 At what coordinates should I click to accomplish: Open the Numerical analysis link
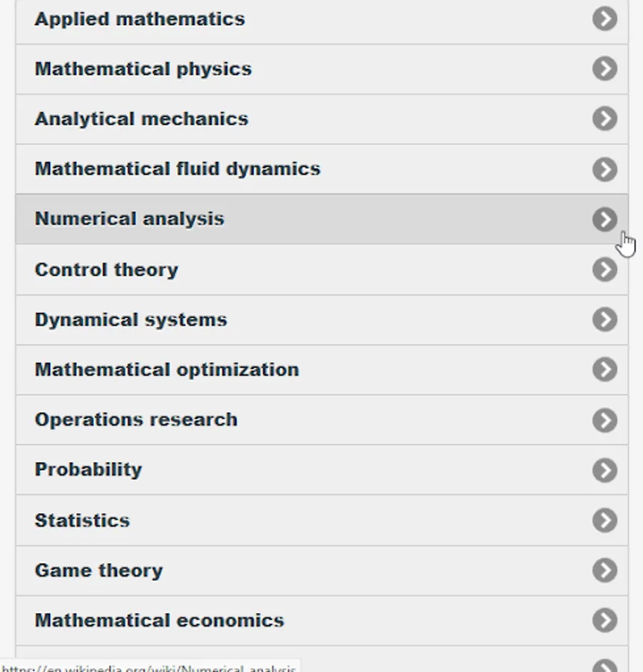(129, 219)
